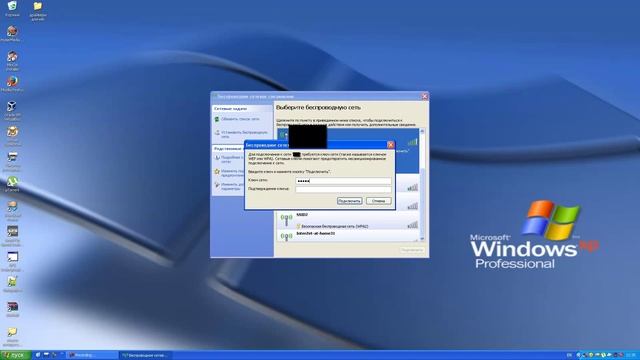Click the network list scrollbar down arrow
Viewport: 640px width, 360px height.
tap(422, 239)
